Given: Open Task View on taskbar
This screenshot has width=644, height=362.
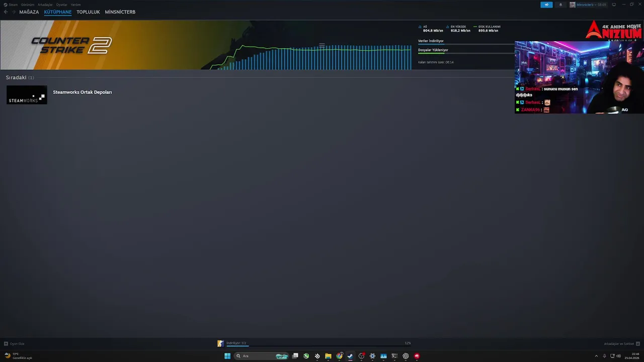Looking at the screenshot, I should (295, 356).
